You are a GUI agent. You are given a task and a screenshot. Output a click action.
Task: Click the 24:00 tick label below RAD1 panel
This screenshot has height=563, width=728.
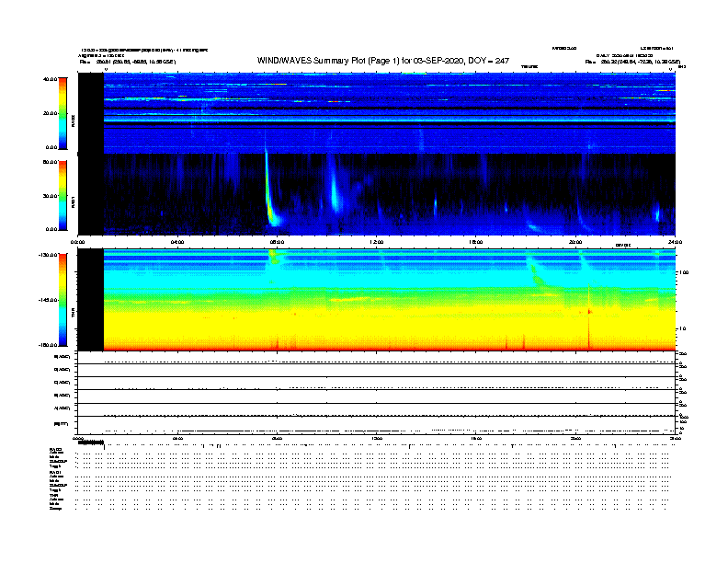click(675, 242)
